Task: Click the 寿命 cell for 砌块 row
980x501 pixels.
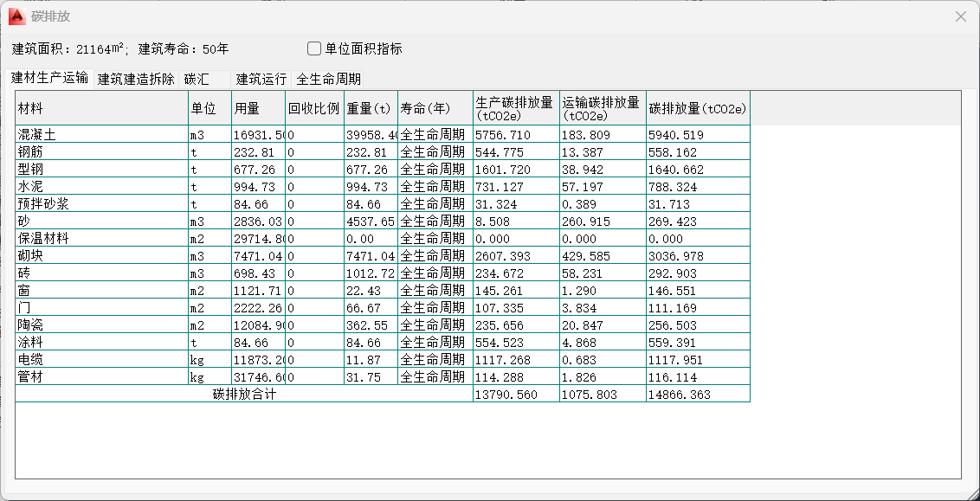Action: click(x=435, y=256)
